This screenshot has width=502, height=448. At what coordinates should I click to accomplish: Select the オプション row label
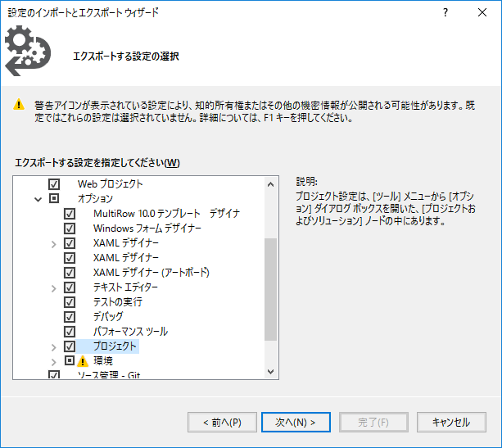point(95,199)
